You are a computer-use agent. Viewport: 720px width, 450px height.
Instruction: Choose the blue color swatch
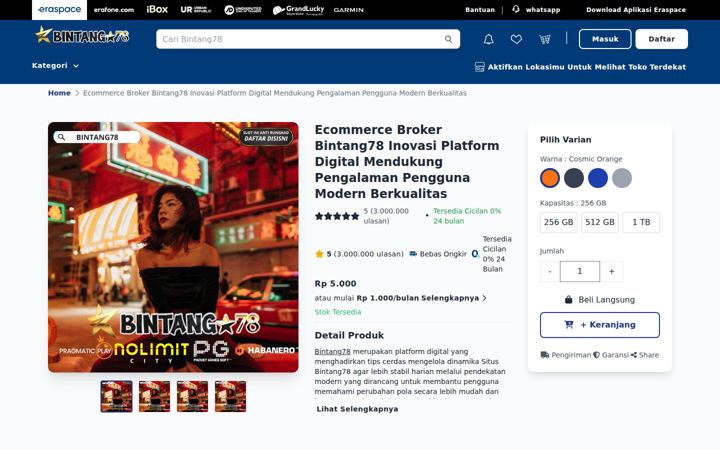click(x=598, y=178)
